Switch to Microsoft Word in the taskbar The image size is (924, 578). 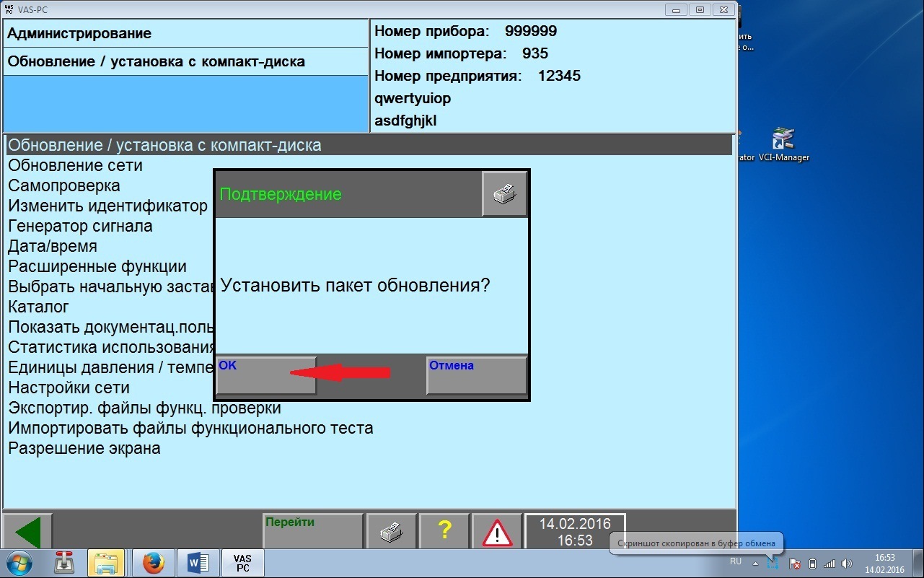[198, 563]
